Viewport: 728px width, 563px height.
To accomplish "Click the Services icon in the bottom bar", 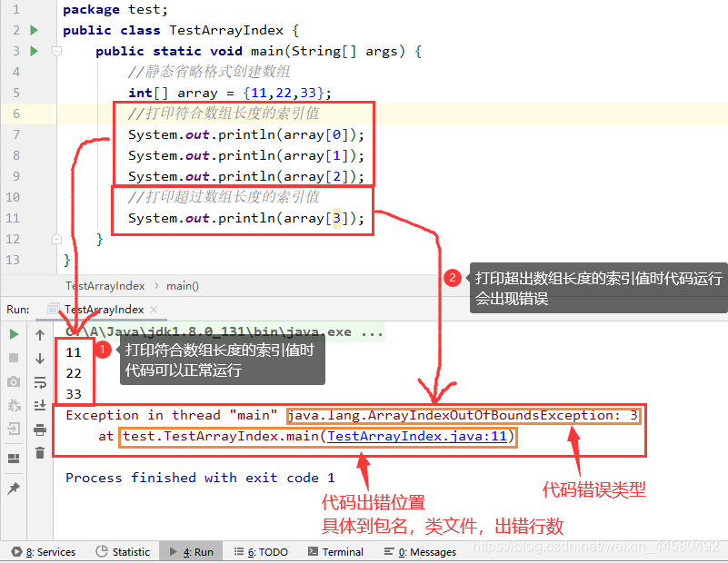I will [16, 552].
